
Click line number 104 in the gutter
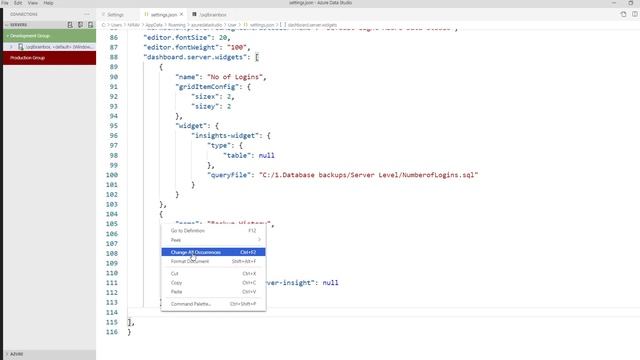point(111,214)
